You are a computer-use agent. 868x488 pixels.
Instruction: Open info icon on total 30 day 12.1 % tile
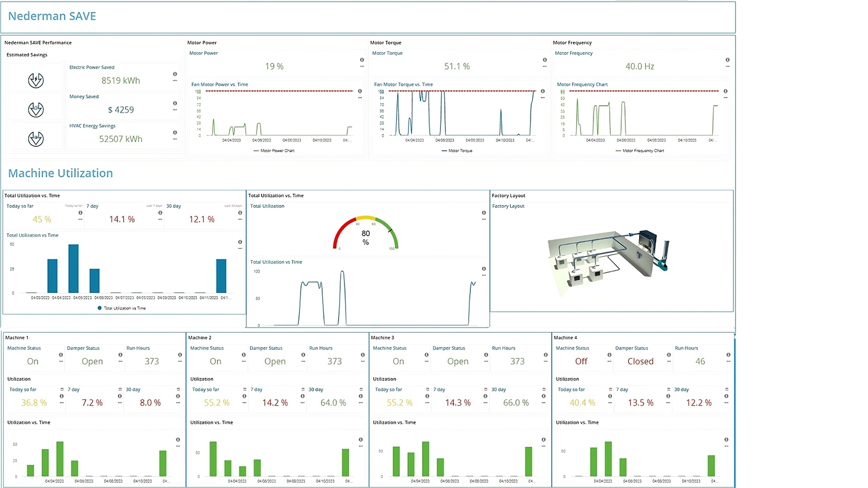point(240,213)
